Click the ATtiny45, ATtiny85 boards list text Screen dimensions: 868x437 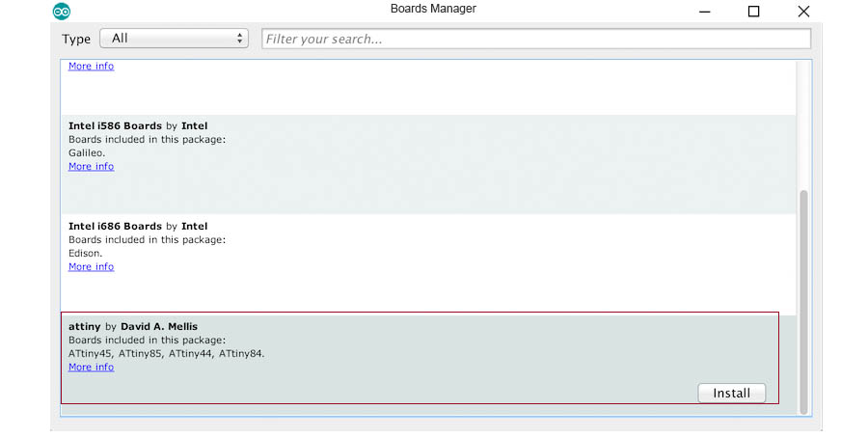coord(167,353)
